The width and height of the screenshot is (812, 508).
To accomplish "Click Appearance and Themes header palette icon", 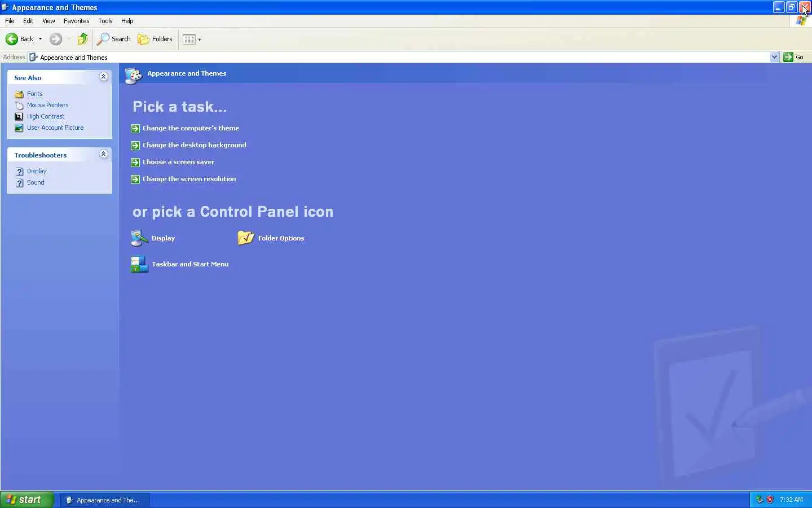I will coord(134,75).
